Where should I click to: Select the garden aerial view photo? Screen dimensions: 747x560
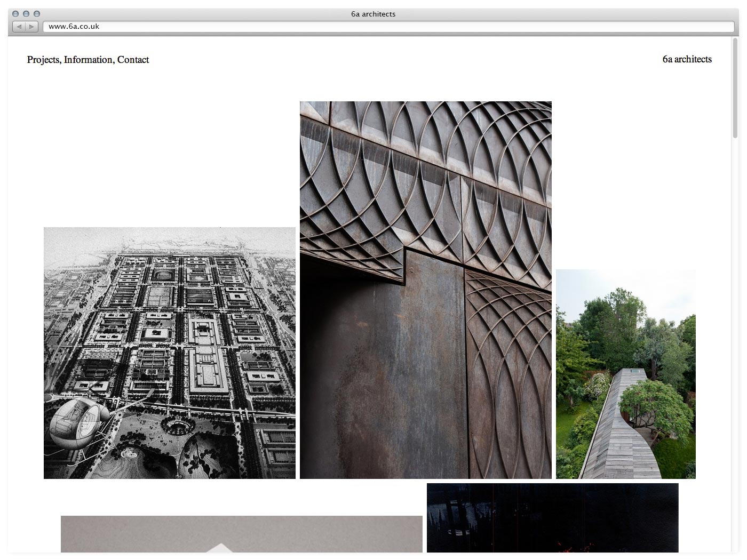[625, 374]
